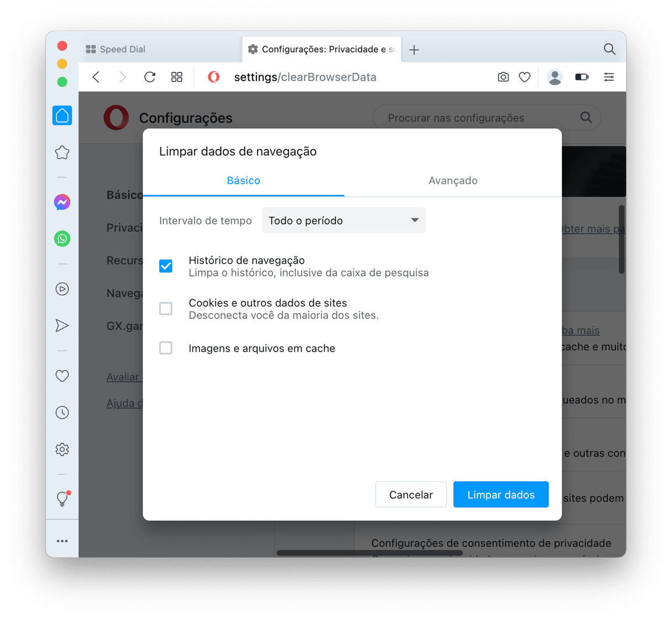
Task: Click the horizontal scrollbar at the bottom
Action: coord(369,553)
